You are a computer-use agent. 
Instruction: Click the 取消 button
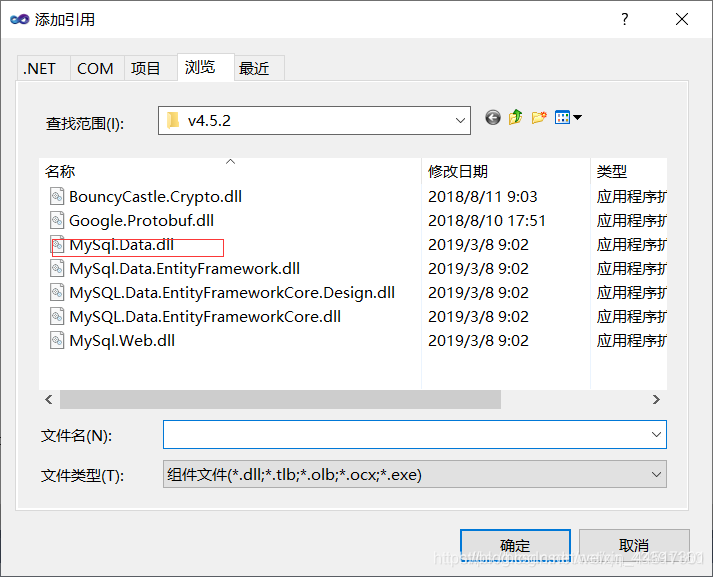[x=634, y=545]
